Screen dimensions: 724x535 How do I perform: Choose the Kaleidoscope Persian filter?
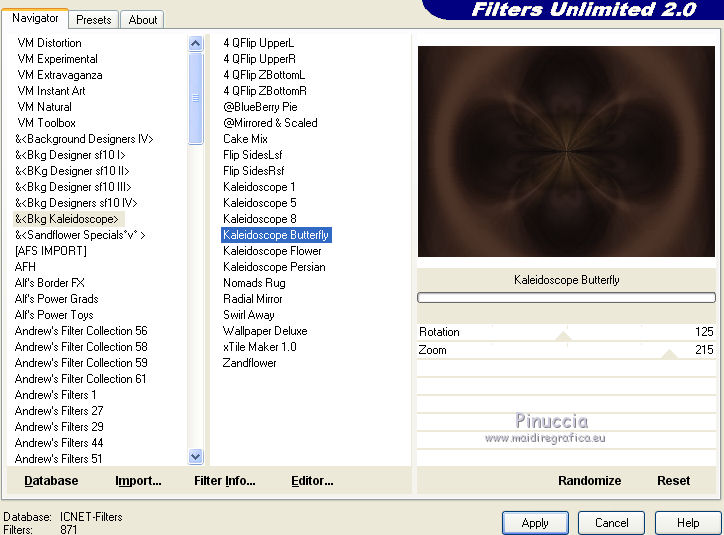[x=274, y=267]
